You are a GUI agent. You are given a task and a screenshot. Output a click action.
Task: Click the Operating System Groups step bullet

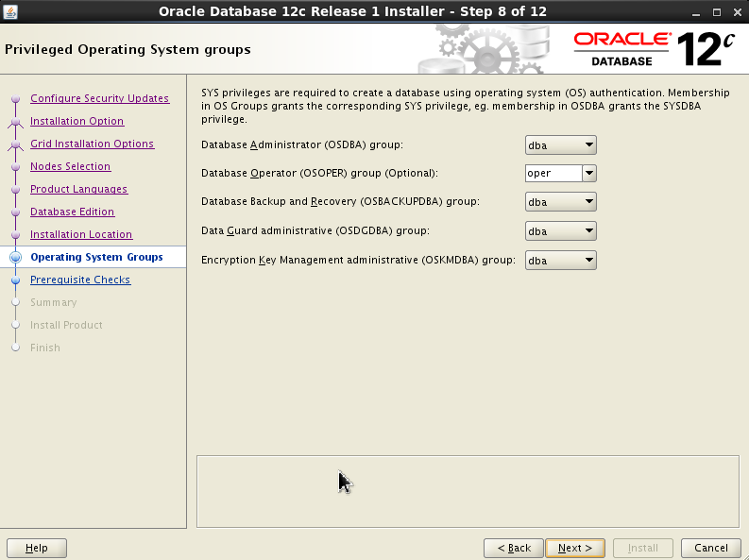pyautogui.click(x=15, y=257)
